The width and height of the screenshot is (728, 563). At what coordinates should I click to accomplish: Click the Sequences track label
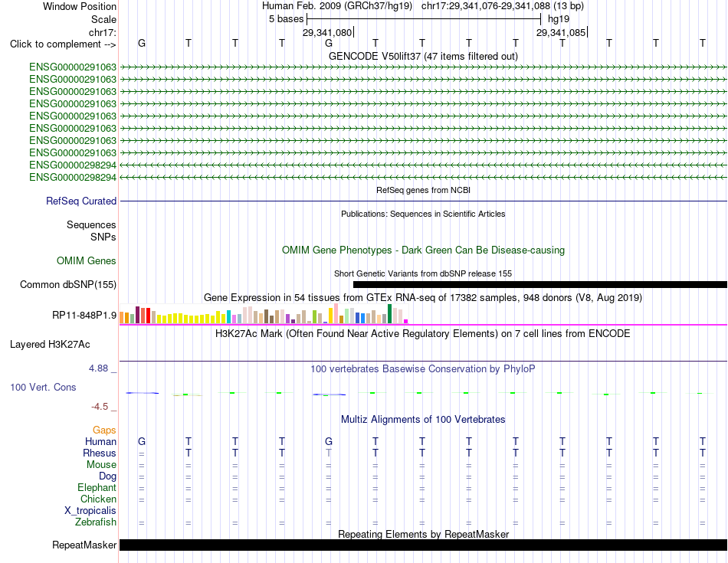(x=91, y=224)
